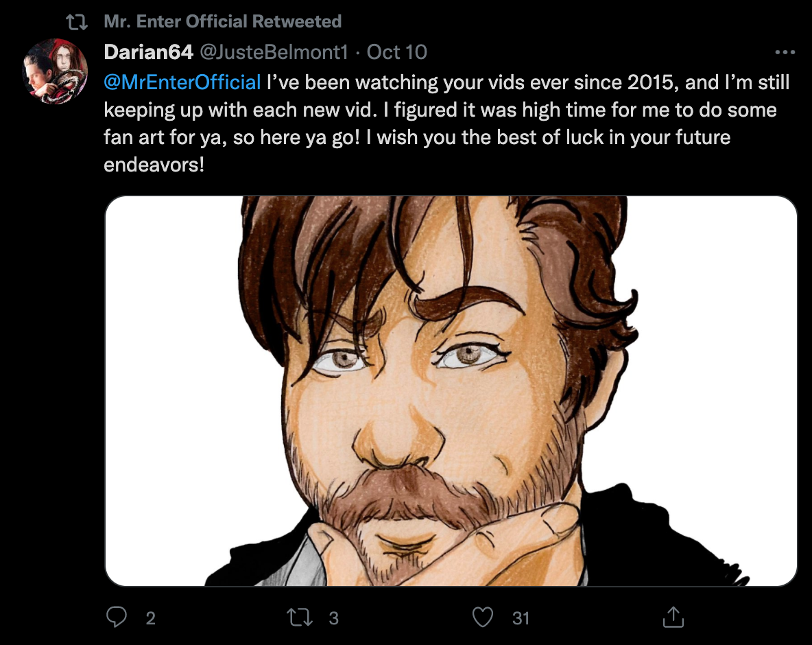Viewport: 812px width, 645px height.
Task: Open the @JusteBelmont1 handle
Action: pyautogui.click(x=275, y=51)
